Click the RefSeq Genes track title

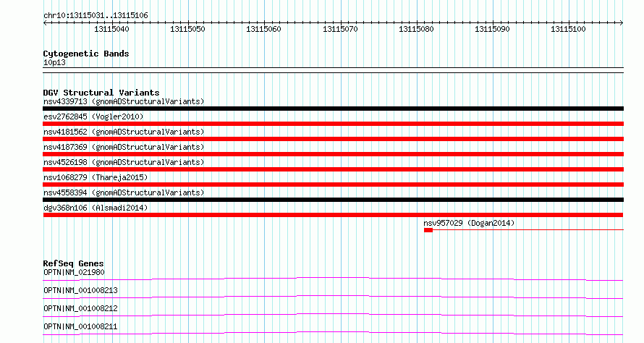73,263
